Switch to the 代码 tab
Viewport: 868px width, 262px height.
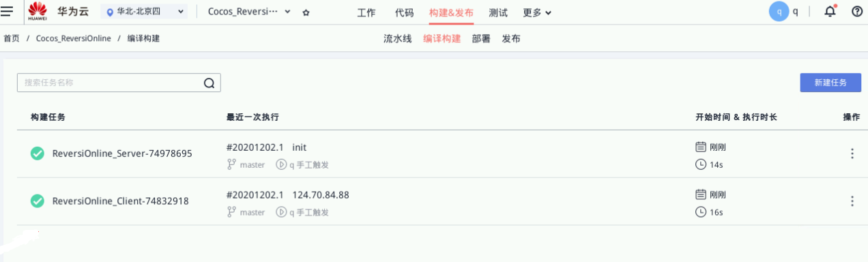(404, 12)
